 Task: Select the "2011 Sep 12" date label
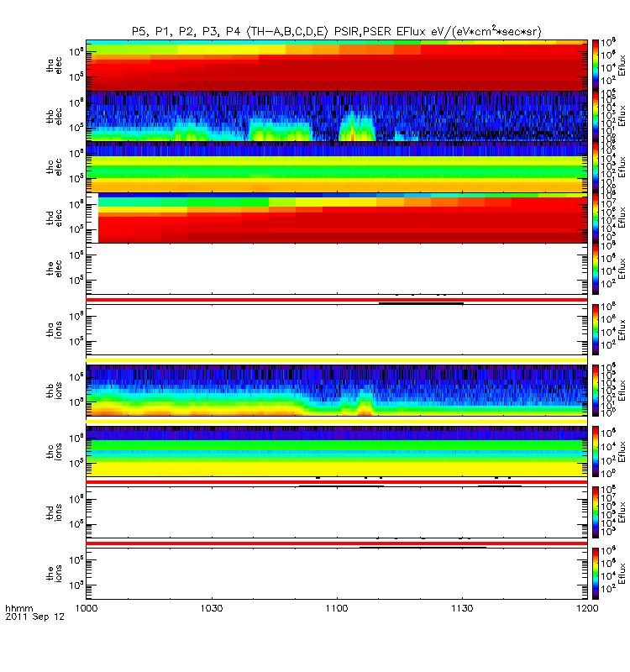tap(34, 617)
